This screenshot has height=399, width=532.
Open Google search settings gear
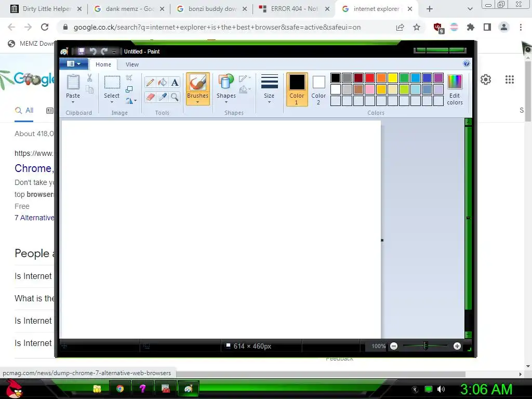[486, 79]
